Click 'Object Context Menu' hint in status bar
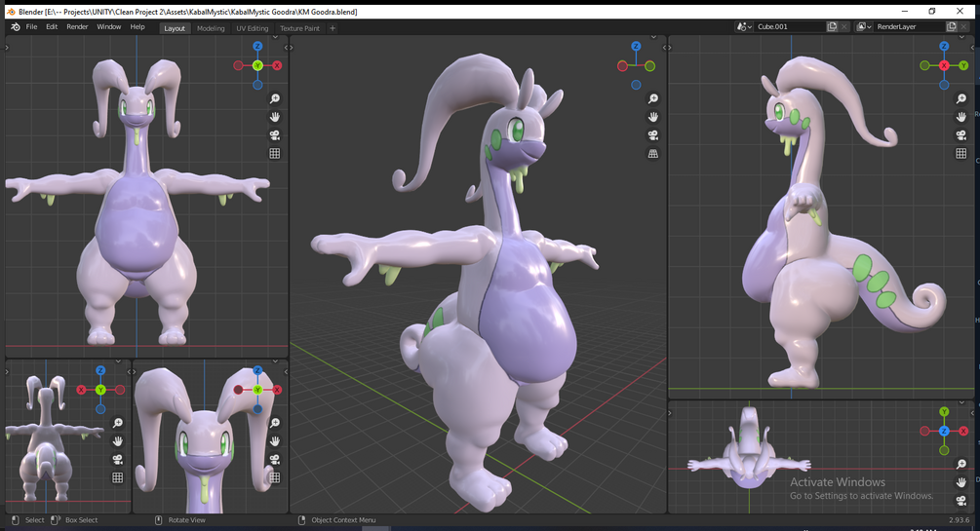Image resolution: width=980 pixels, height=531 pixels. point(343,519)
